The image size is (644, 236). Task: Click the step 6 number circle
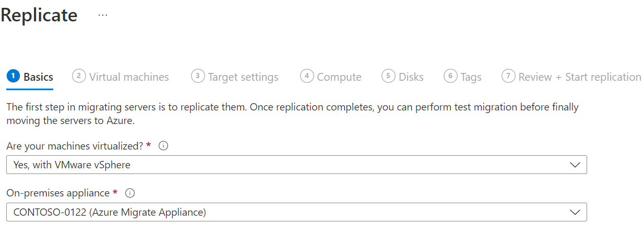click(x=450, y=76)
